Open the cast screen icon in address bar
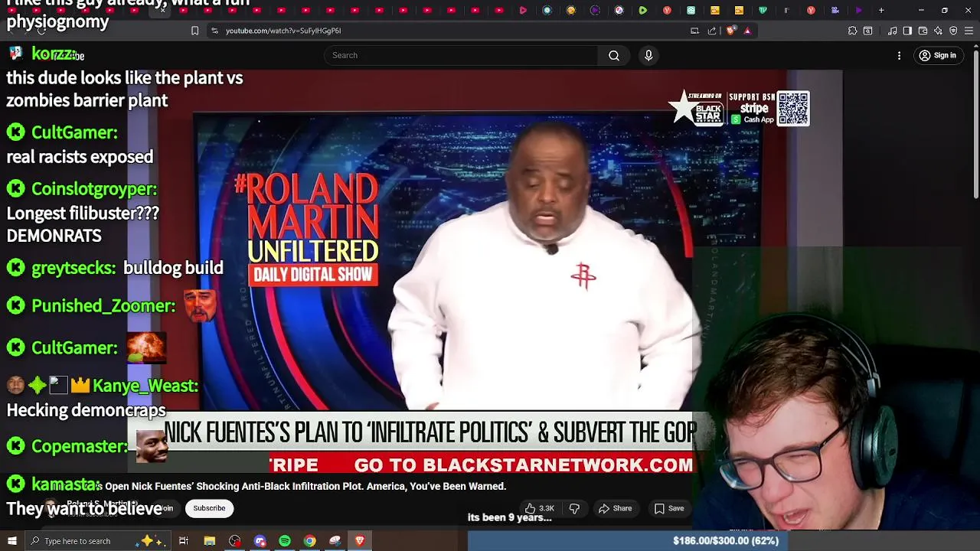This screenshot has height=551, width=980. [x=694, y=31]
